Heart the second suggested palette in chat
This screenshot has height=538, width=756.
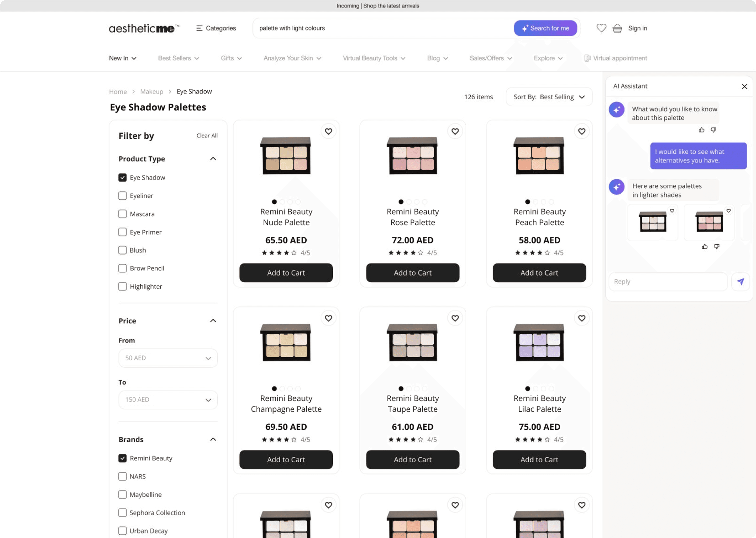[728, 211]
